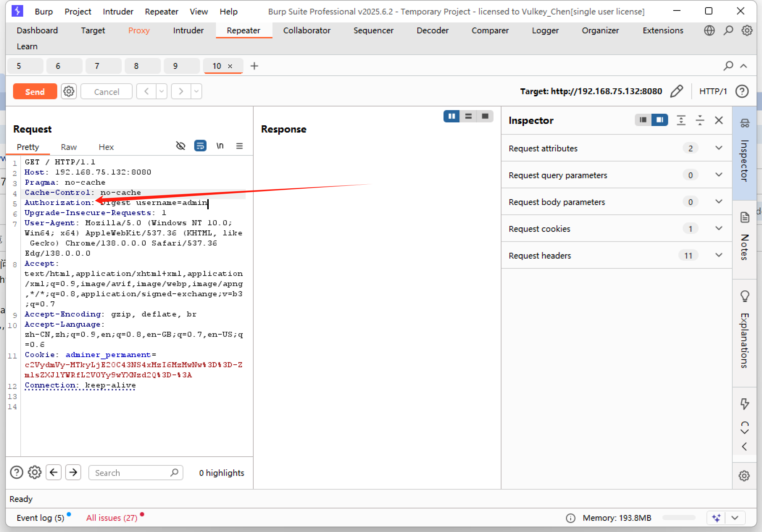Open All issues (27) link
The image size is (762, 532).
tap(112, 518)
